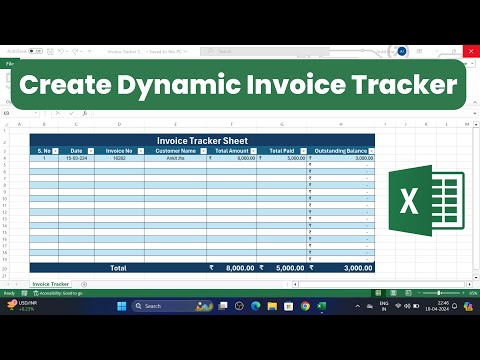Screen dimensions: 480x360
Task: Select column A header
Action: pos(19,124)
